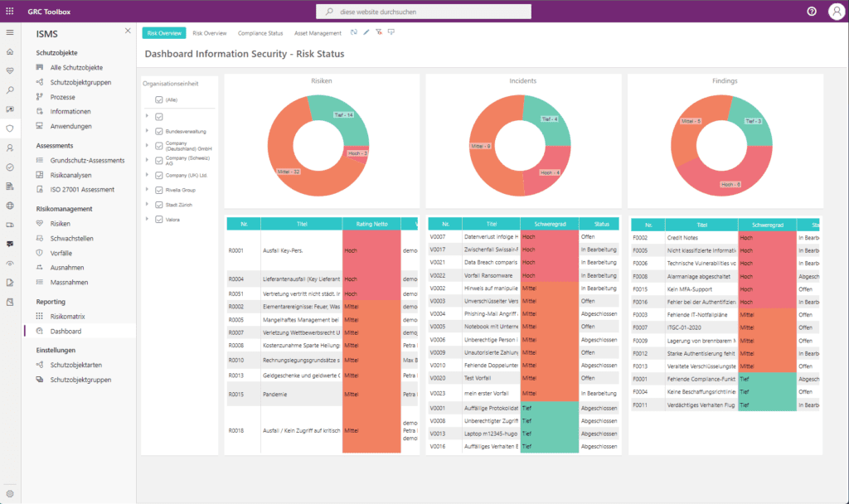Expand the unlabeled organisation unit node
This screenshot has width=849, height=504.
pyautogui.click(x=147, y=115)
